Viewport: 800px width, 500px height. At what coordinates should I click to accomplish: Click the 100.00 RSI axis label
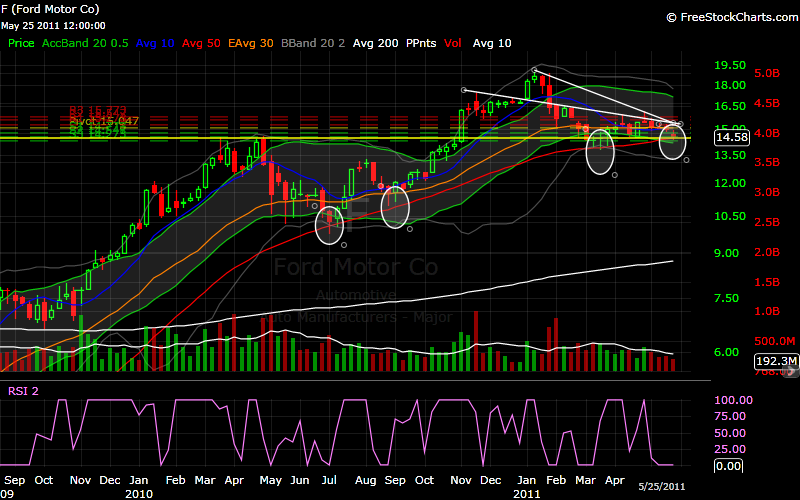coord(733,400)
